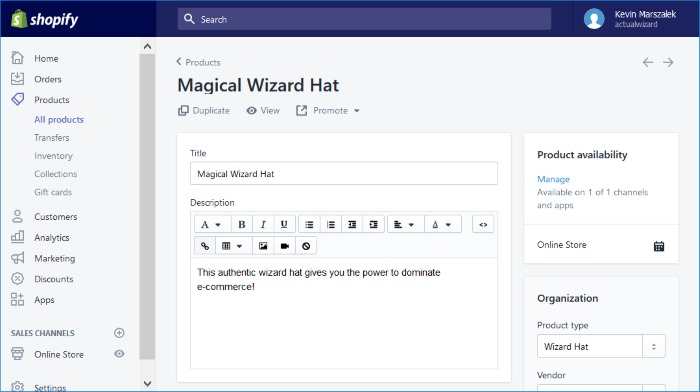This screenshot has width=700, height=392.
Task: Open the Online Store publish calendar icon
Action: click(x=659, y=246)
